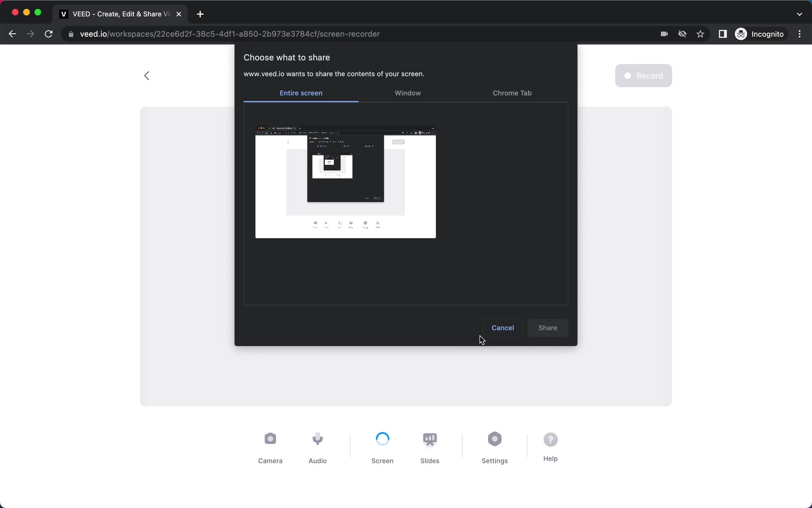Open the Help question mark
The width and height of the screenshot is (812, 508).
550,439
